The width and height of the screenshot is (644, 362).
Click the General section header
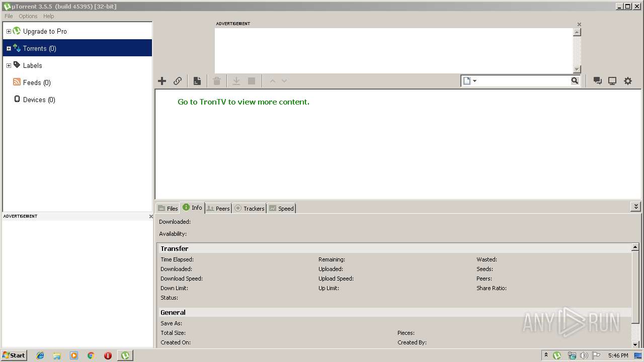click(394, 312)
